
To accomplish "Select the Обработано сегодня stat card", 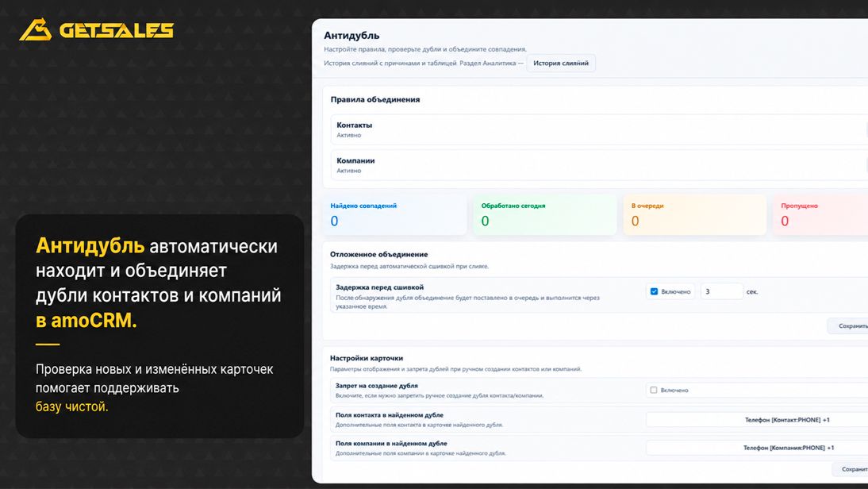I will [x=545, y=214].
